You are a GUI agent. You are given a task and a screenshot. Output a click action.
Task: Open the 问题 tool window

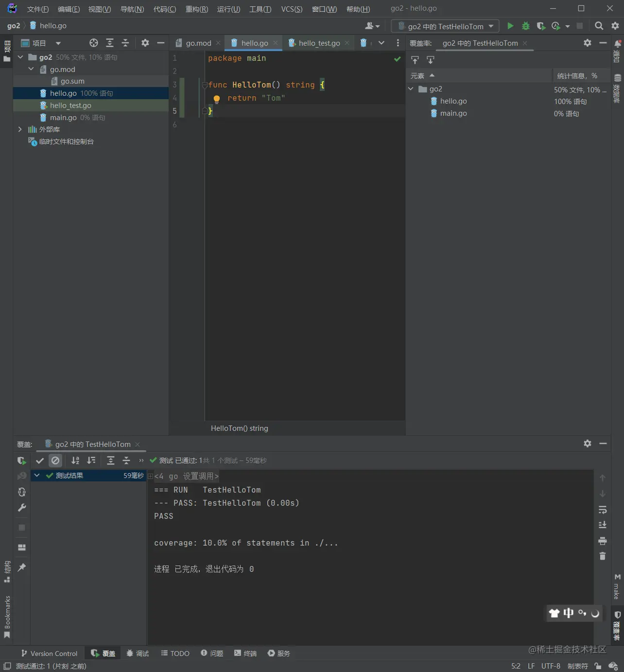coord(212,654)
